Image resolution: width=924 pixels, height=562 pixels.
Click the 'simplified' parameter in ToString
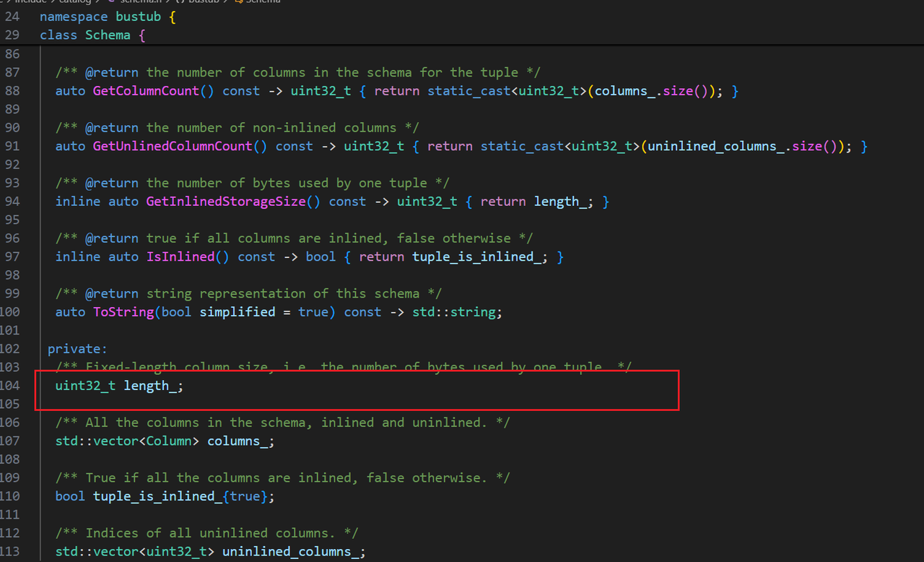click(237, 312)
